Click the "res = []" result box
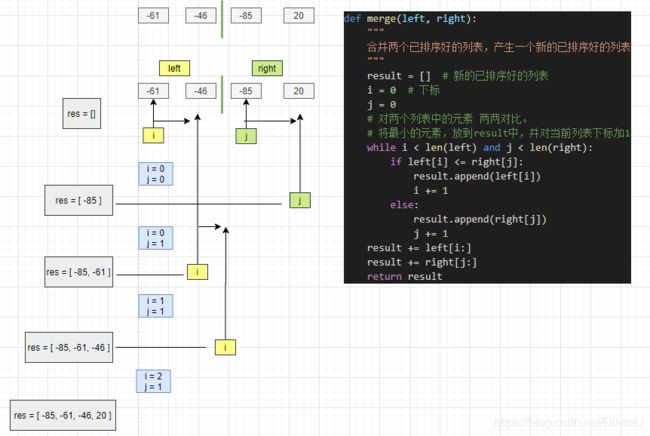Image resolution: width=650 pixels, height=436 pixels. [81, 114]
